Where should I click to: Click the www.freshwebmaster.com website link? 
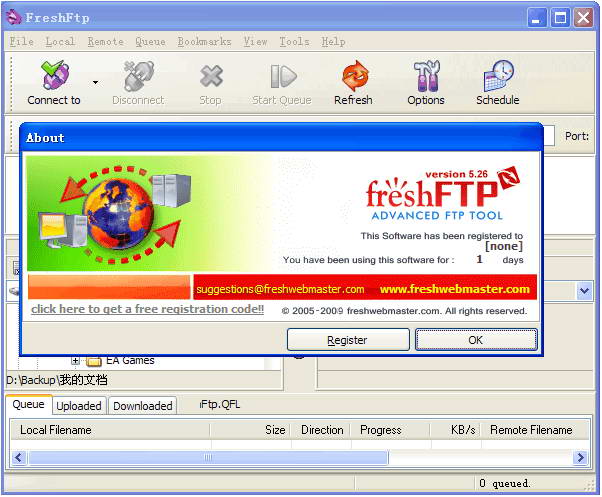pyautogui.click(x=455, y=289)
